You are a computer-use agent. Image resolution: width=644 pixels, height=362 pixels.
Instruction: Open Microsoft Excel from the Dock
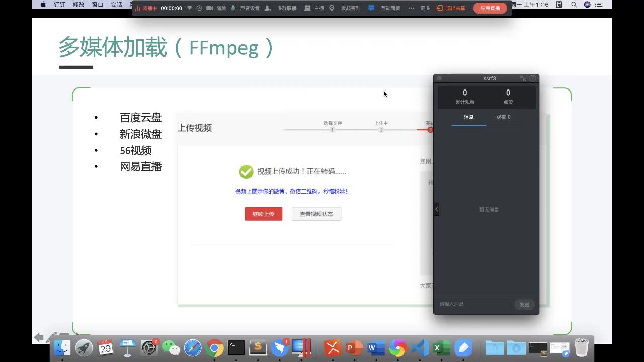pyautogui.click(x=441, y=348)
